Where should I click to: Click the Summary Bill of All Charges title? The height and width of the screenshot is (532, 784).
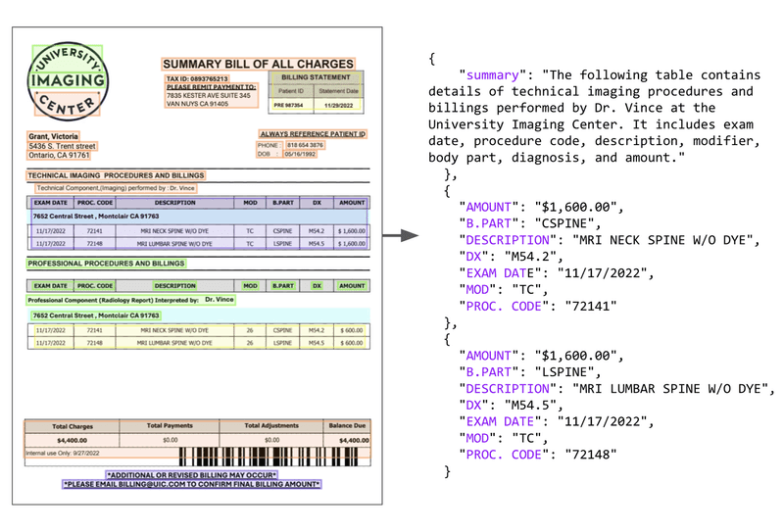258,64
